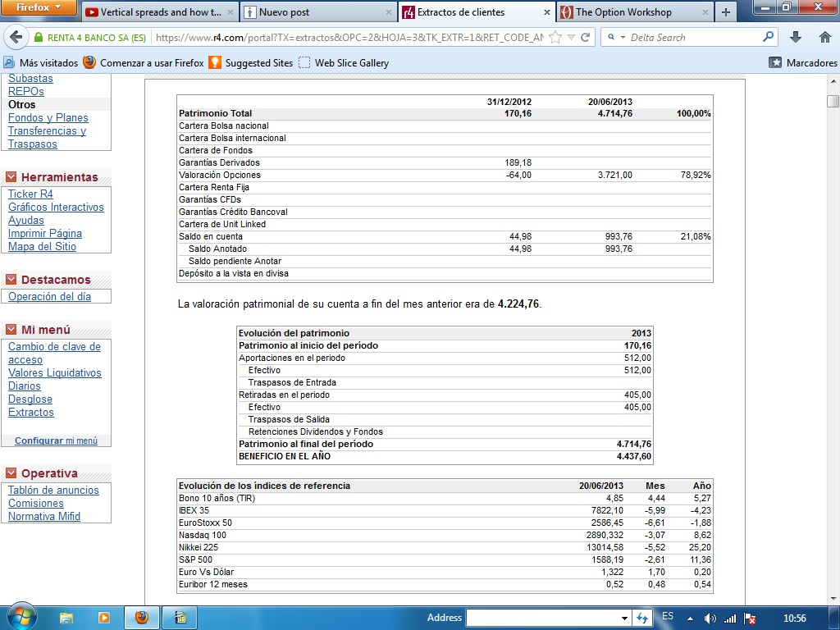Close the Extractos de clientes tab
Image resolution: width=840 pixels, height=630 pixels.
[x=547, y=12]
